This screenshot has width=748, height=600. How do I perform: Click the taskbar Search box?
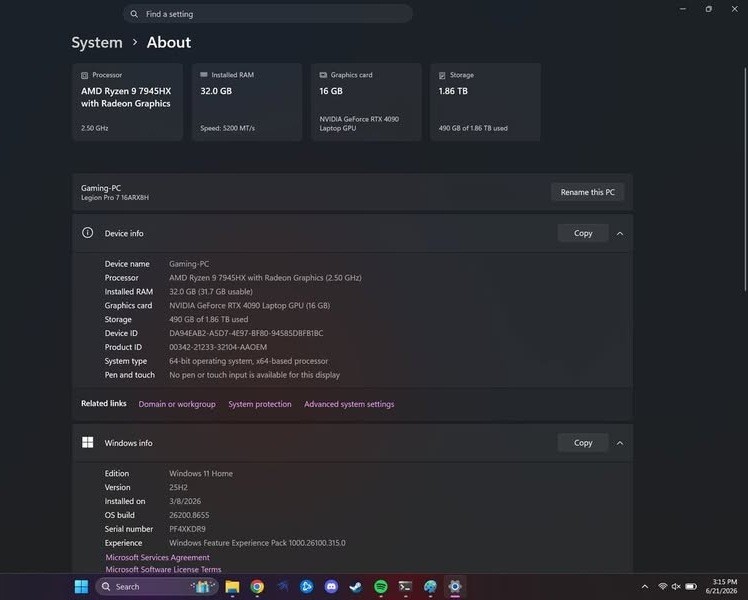(x=157, y=587)
